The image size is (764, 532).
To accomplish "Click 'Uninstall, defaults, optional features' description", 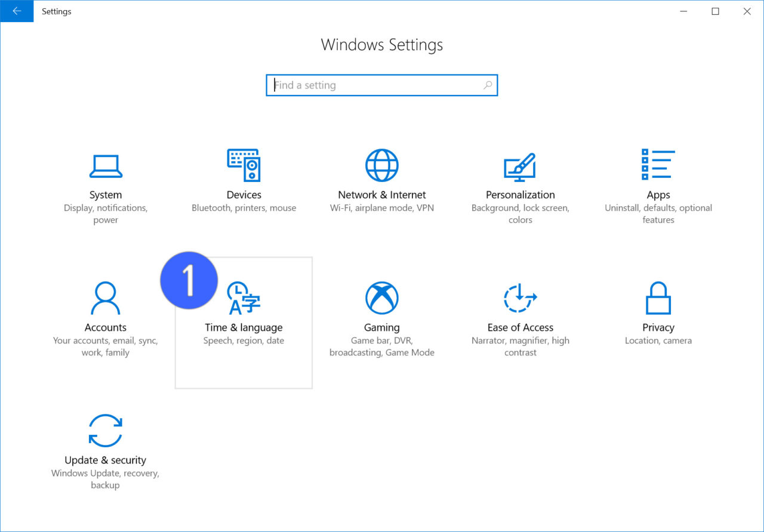I will click(658, 214).
